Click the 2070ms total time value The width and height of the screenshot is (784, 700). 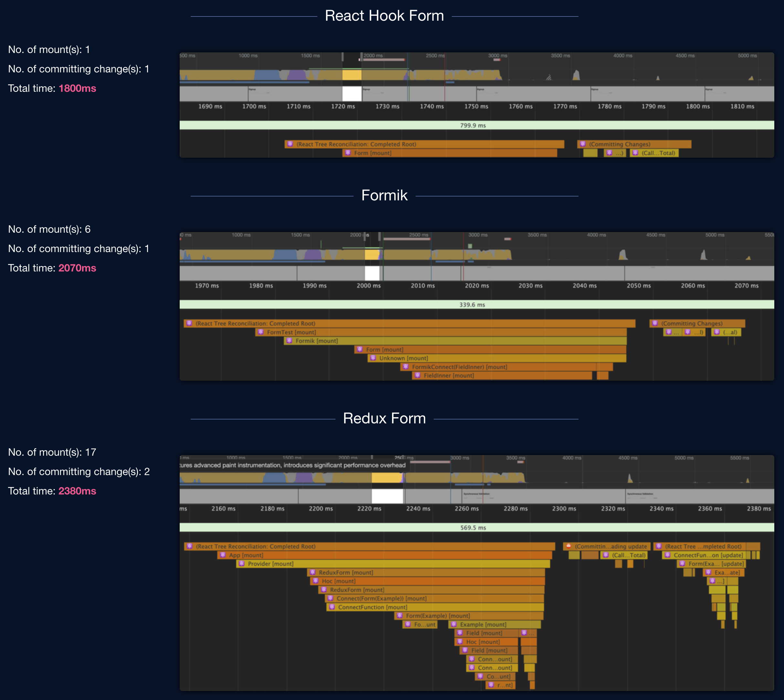[77, 268]
